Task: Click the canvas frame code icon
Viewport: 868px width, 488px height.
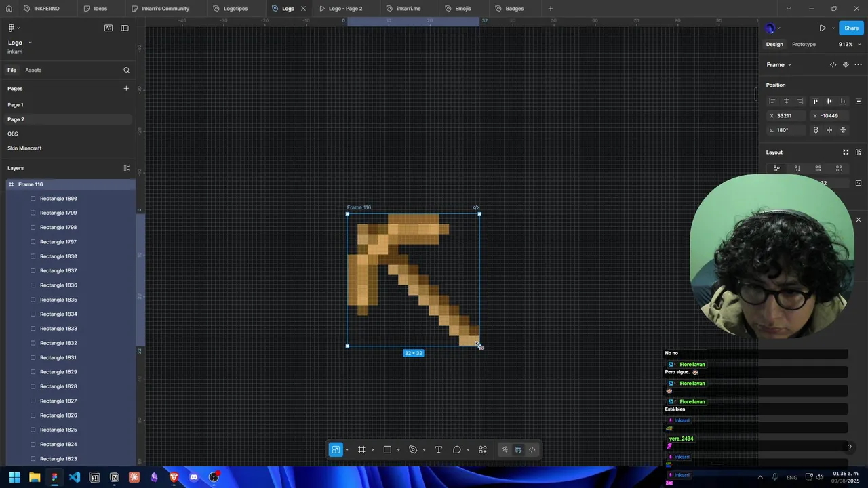Action: coord(476,207)
